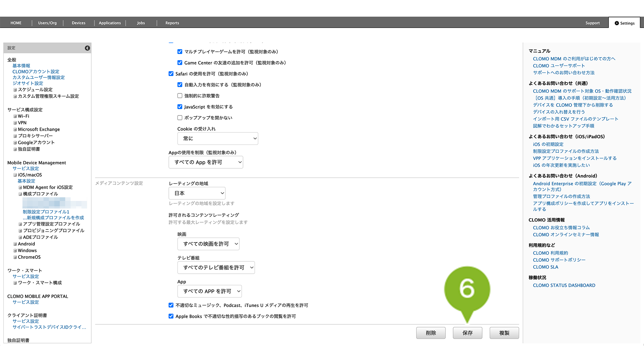Check ポップアップを開かない checkbox
The height and width of the screenshot is (362, 644).
[180, 118]
